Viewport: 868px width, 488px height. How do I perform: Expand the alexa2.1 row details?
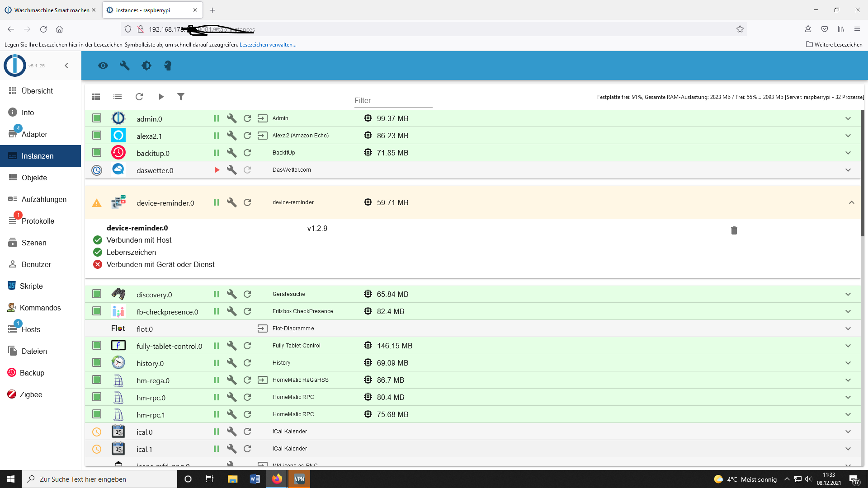[848, 136]
